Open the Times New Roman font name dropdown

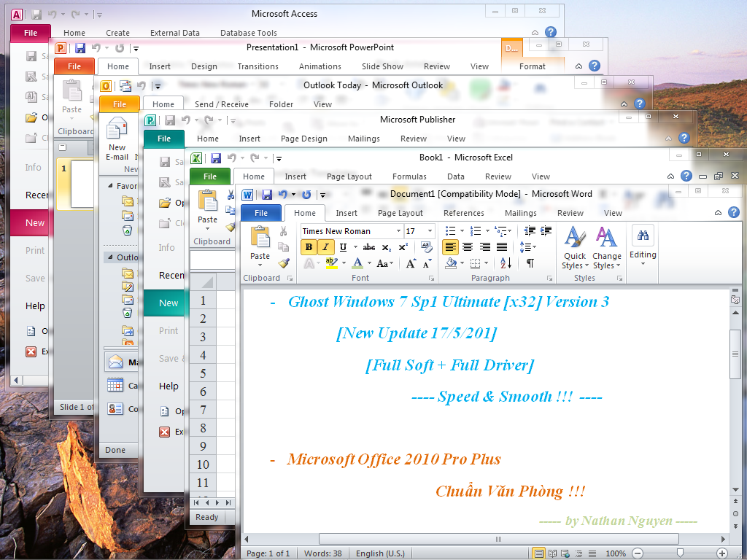click(x=399, y=231)
